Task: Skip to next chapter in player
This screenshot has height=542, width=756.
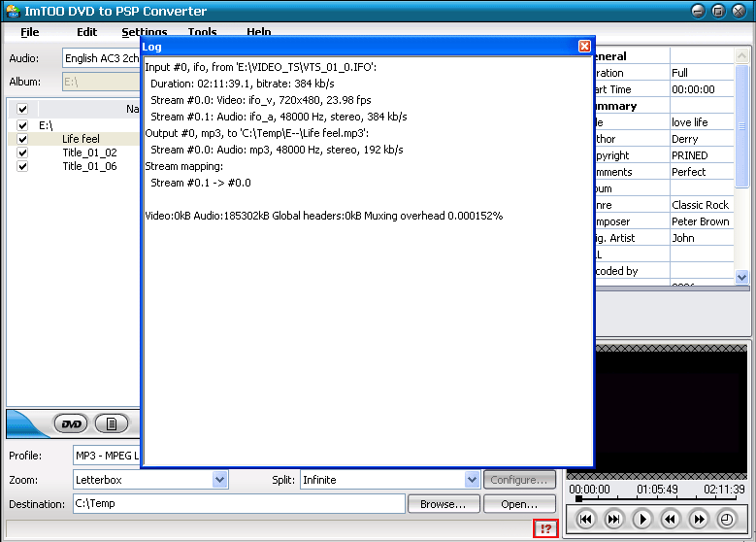Action: coord(613,520)
